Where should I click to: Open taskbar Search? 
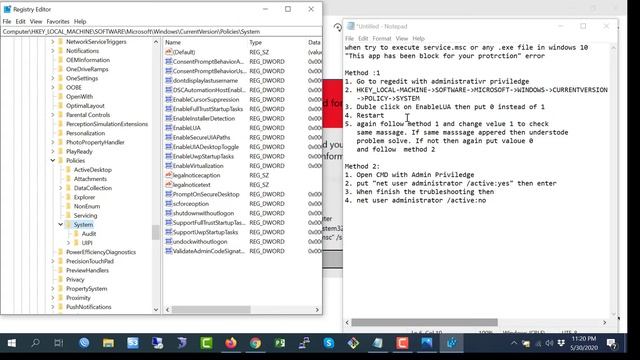coord(36,343)
